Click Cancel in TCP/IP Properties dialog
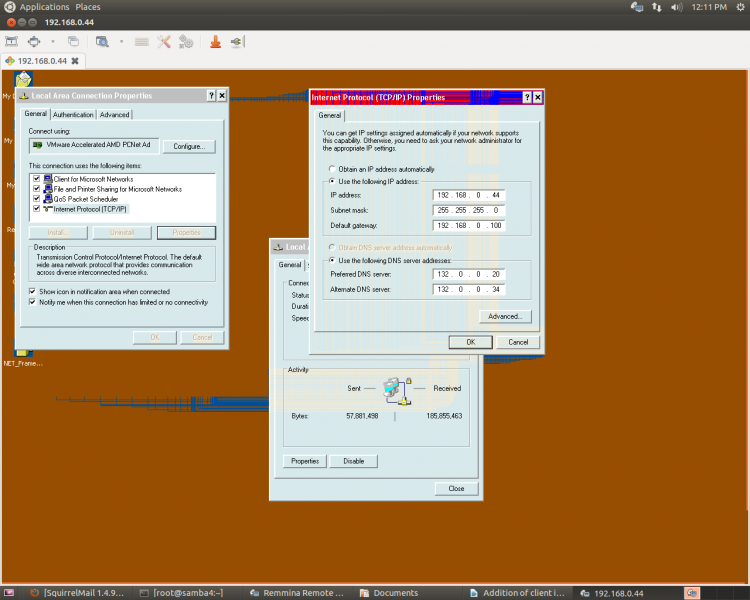The height and width of the screenshot is (600, 750). [518, 342]
